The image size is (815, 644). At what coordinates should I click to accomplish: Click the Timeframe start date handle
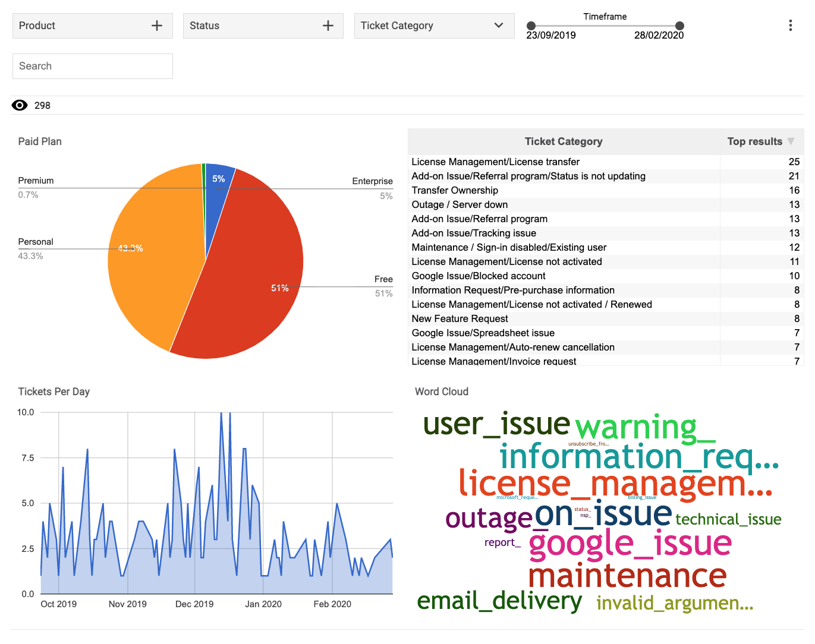pyautogui.click(x=531, y=26)
